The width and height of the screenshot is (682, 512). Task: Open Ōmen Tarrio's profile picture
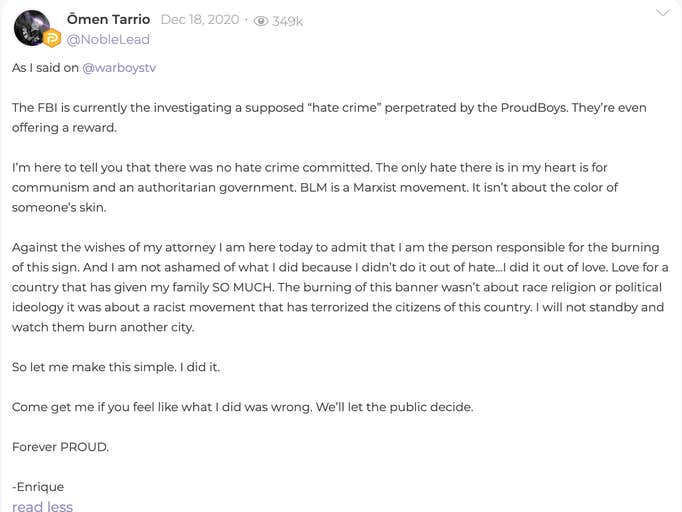point(31,27)
